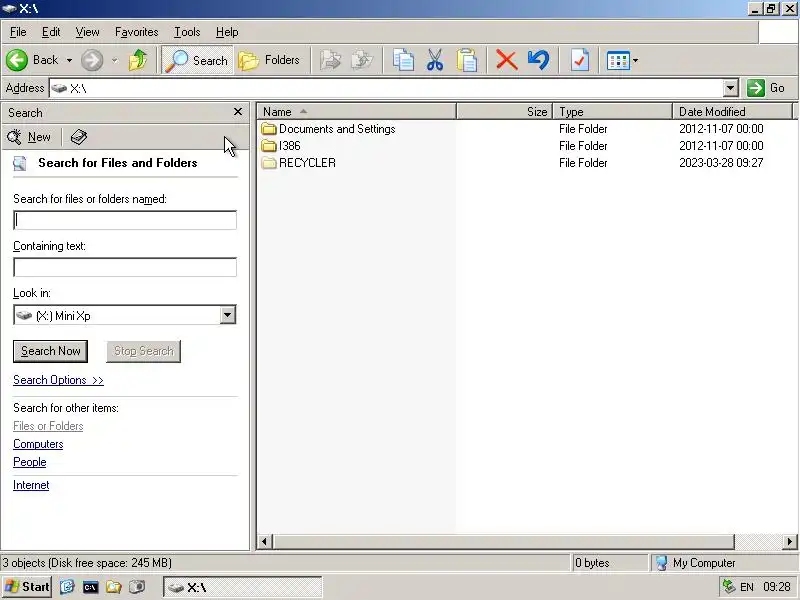The height and width of the screenshot is (600, 800).
Task: Select the Documents and Settings folder
Action: click(x=329, y=129)
